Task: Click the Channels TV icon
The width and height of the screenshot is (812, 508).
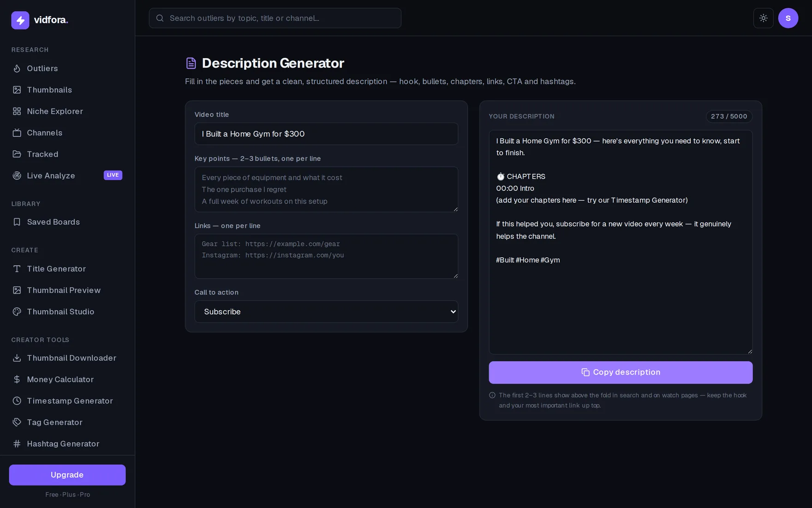Action: coord(17,133)
